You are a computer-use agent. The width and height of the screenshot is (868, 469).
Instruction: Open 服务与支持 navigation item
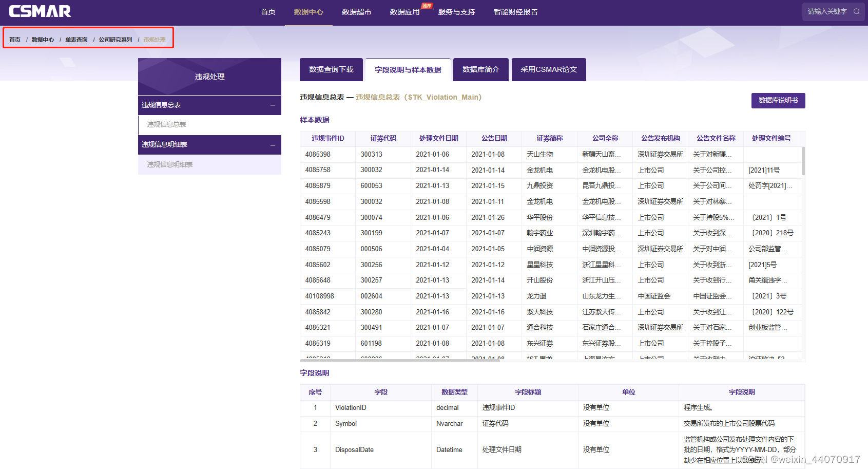pos(456,12)
